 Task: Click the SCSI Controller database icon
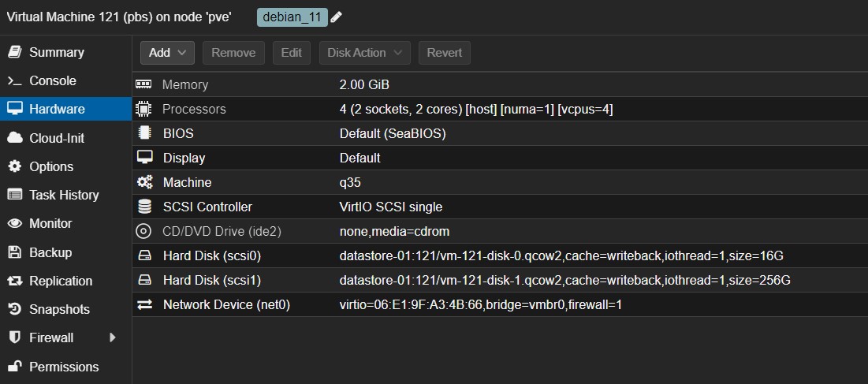pos(144,207)
